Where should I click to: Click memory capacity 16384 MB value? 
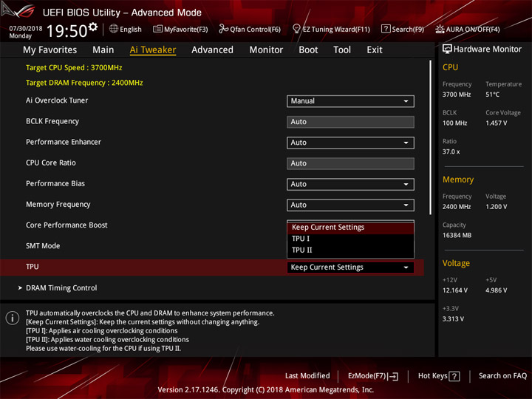click(x=457, y=236)
